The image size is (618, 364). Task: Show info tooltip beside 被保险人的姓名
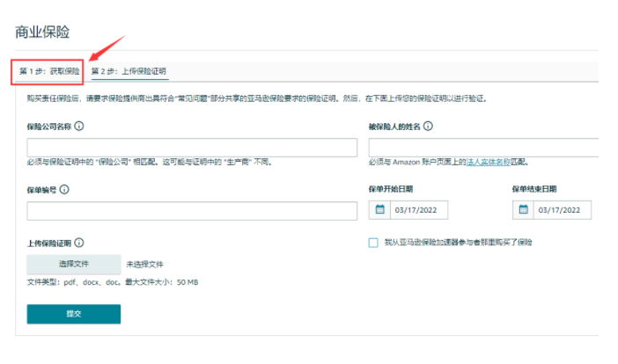tap(428, 126)
